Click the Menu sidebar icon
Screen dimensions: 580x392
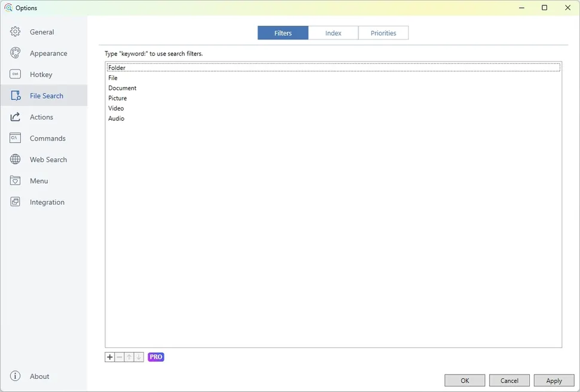pos(15,180)
